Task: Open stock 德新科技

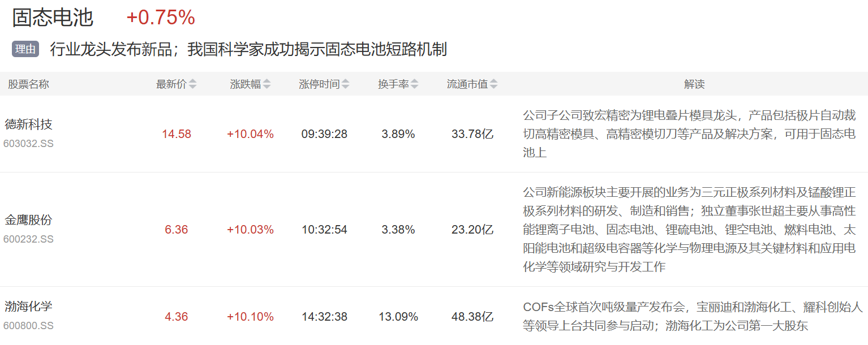Action: coord(28,124)
